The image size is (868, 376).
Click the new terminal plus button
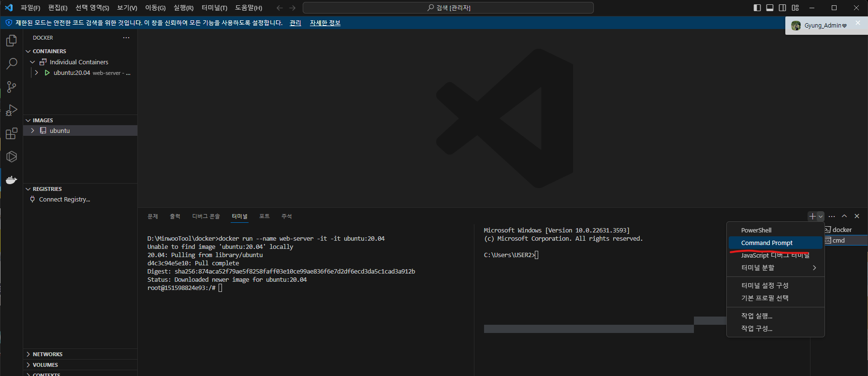point(812,217)
